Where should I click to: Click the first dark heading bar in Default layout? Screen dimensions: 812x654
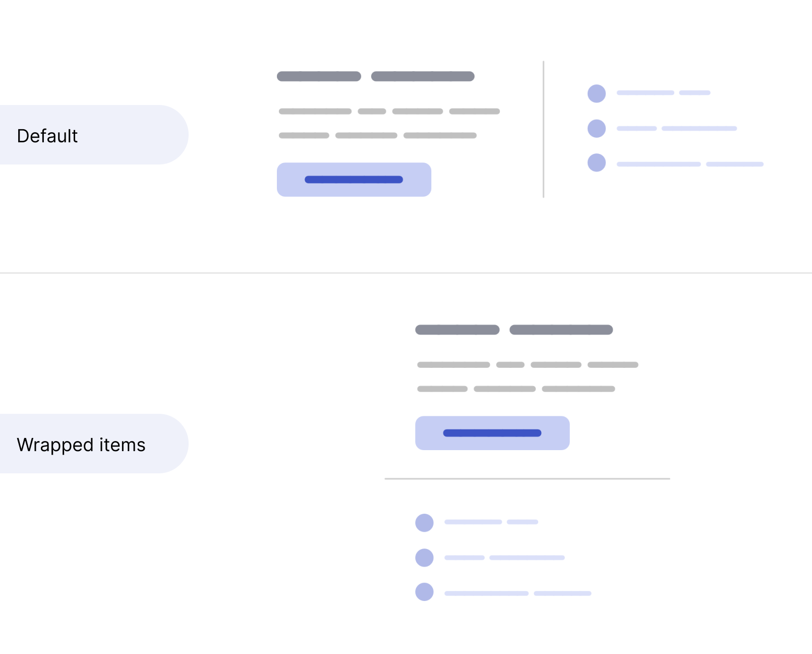[319, 76]
